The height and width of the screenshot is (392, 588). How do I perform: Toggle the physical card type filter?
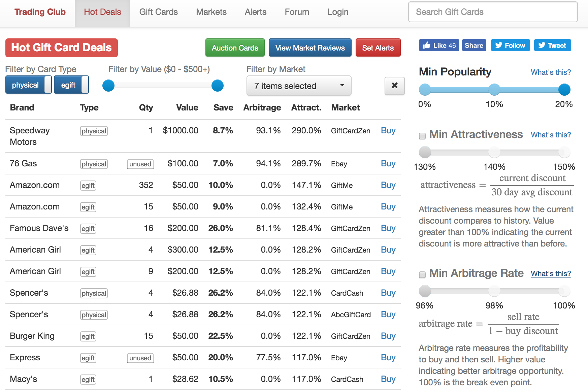click(x=28, y=85)
